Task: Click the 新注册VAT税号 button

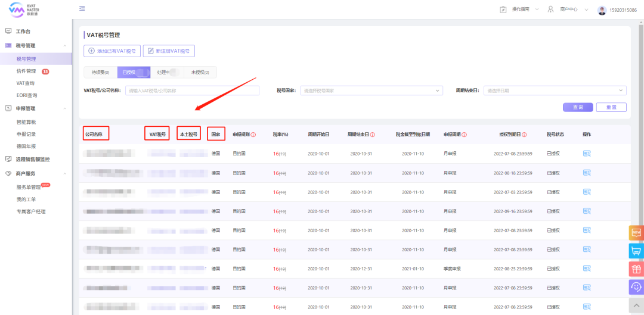Action: click(169, 51)
